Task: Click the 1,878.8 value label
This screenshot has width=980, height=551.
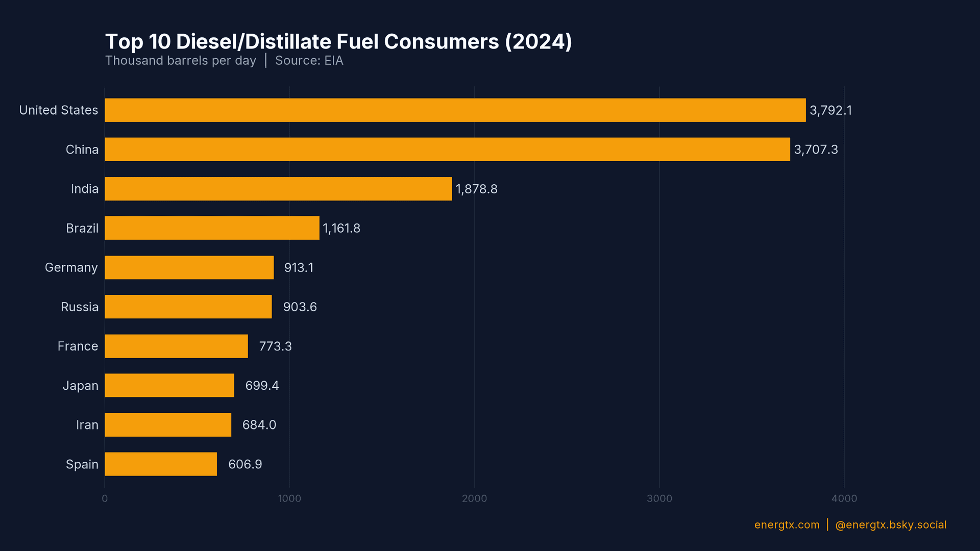Action: 476,189
